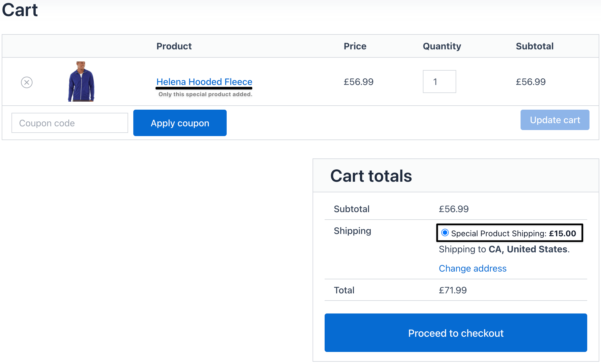This screenshot has height=364, width=601.
Task: Click the Coupon code field
Action: 70,123
